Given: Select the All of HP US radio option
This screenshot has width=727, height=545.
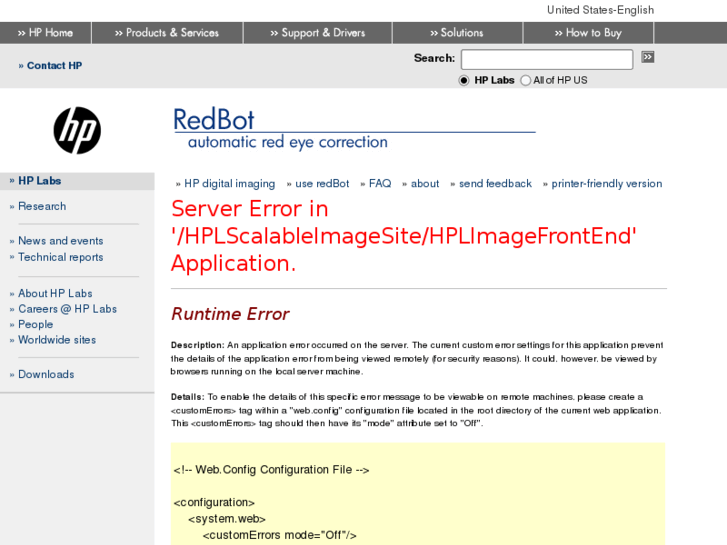Looking at the screenshot, I should (525, 80).
